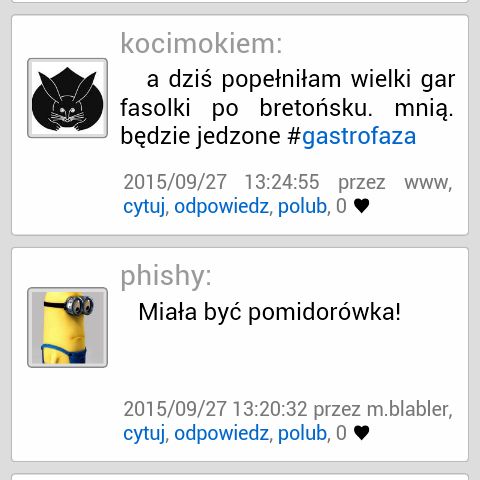Like kocimokiem's post with 'polub'
The width and height of the screenshot is (480, 480).
click(302, 206)
